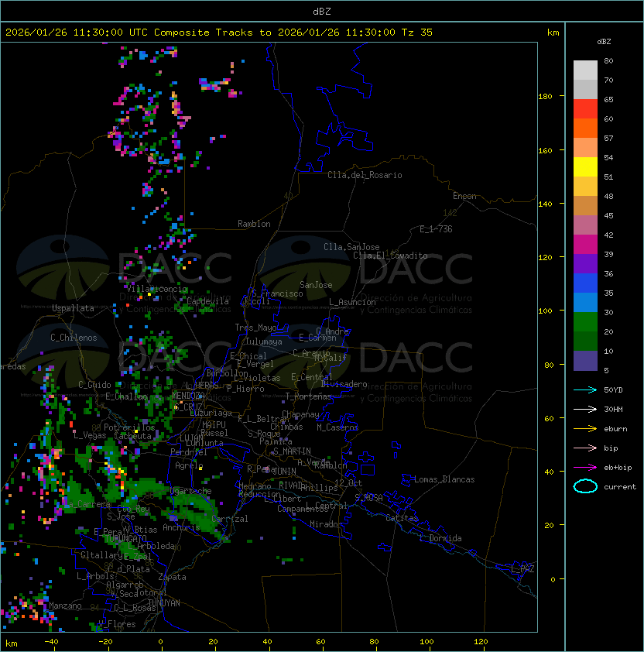Pick the blue 36 dBZ legend swatch
Viewport: 644px width, 652px height.
coord(585,283)
